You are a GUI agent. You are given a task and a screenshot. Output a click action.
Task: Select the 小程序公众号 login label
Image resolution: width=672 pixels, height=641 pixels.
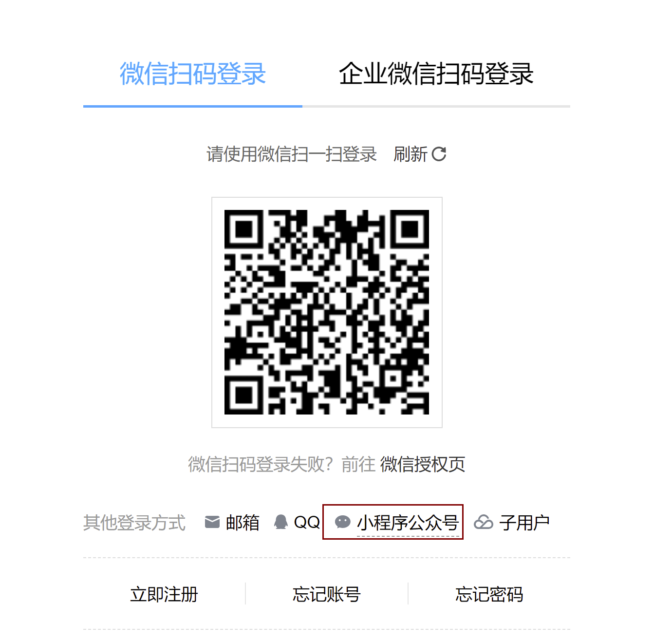coord(408,523)
